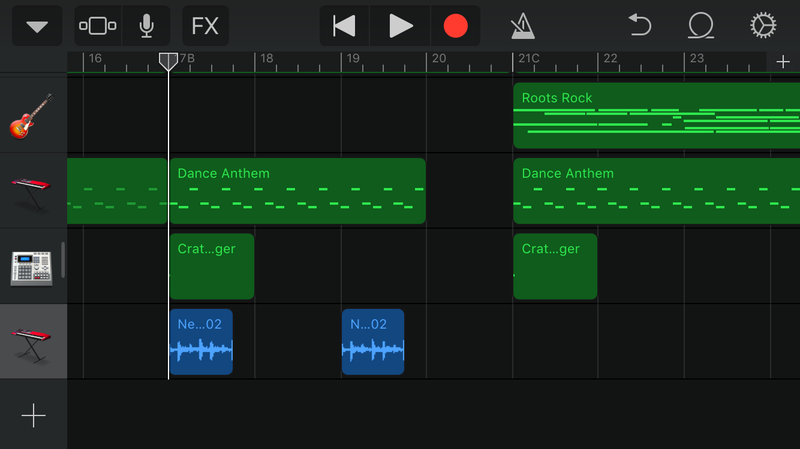The height and width of the screenshot is (449, 800).
Task: Grab the track header resize handle
Action: point(63,260)
